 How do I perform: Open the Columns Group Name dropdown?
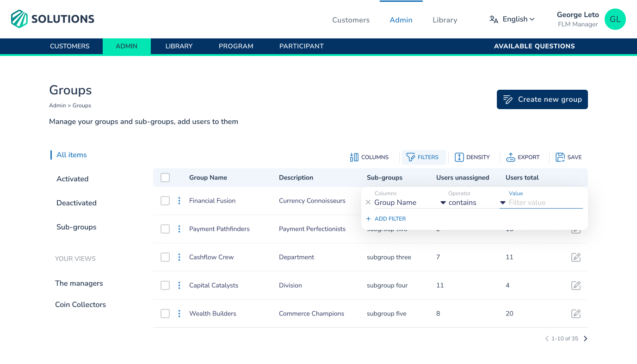410,203
